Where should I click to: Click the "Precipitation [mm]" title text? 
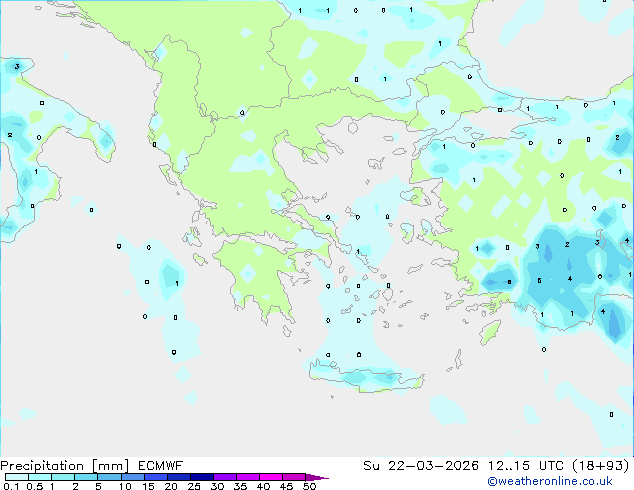(x=65, y=466)
